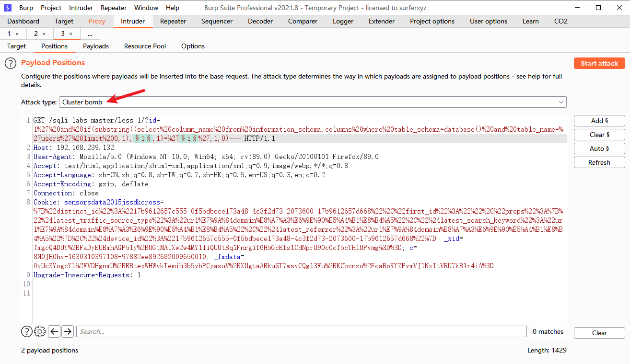
Task: Click the §i§ payload position marker
Action: 188,138
